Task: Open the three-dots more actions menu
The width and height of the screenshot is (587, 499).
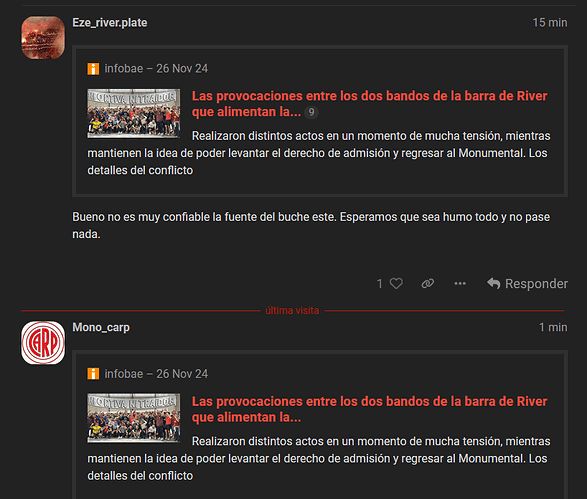Action: pyautogui.click(x=460, y=283)
